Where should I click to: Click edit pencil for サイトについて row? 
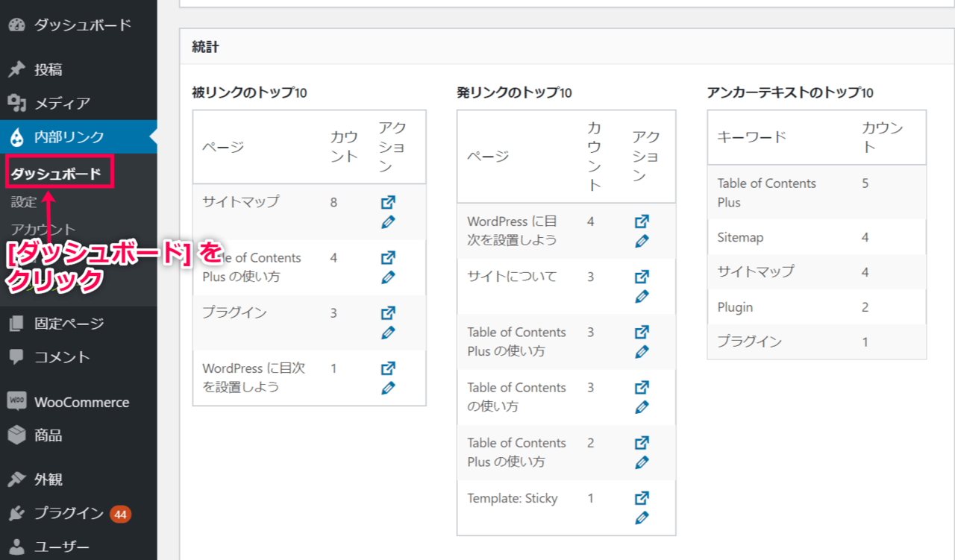642,297
